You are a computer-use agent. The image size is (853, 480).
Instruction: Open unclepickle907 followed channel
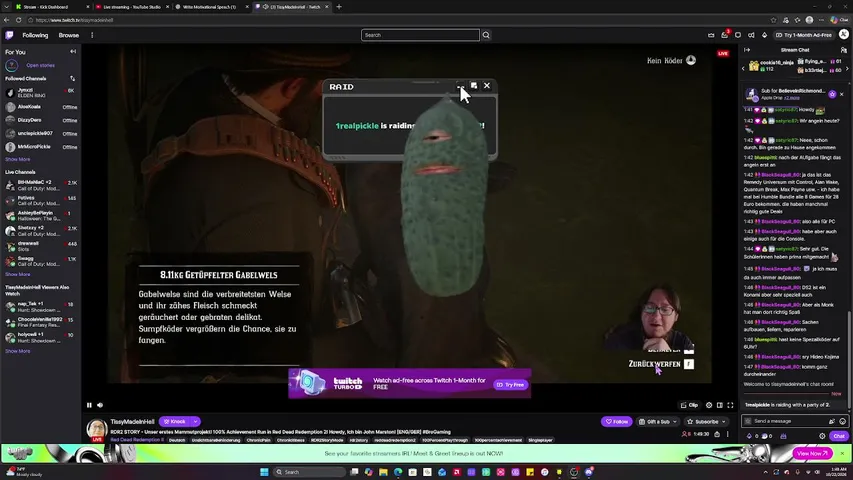tap(41, 133)
